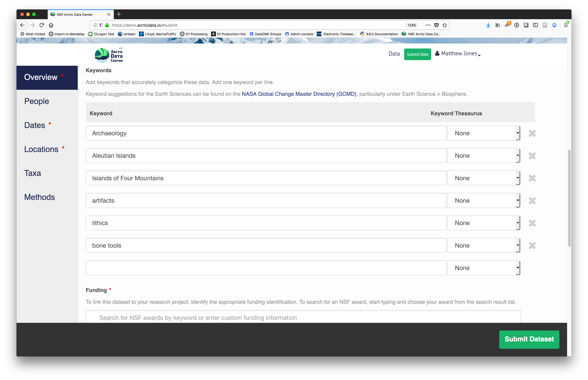Expand thesaurus dropdown for Islands of Four Mountains
The width and height of the screenshot is (588, 380).
tap(483, 178)
